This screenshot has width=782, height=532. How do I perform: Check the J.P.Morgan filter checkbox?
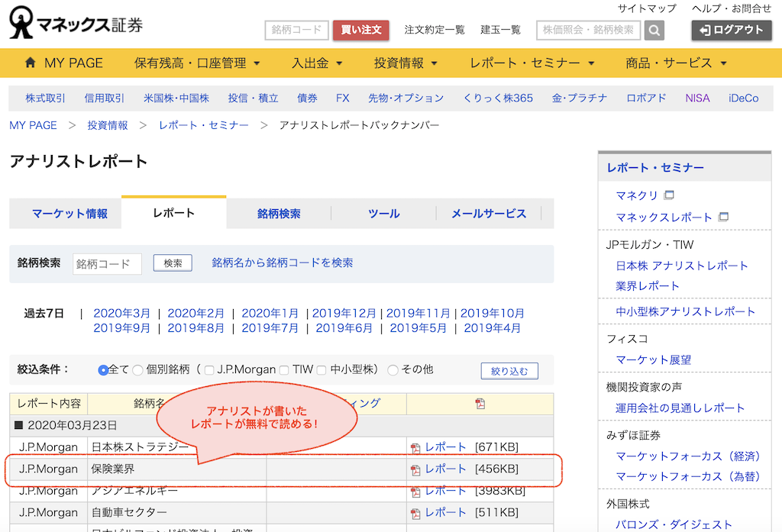209,370
